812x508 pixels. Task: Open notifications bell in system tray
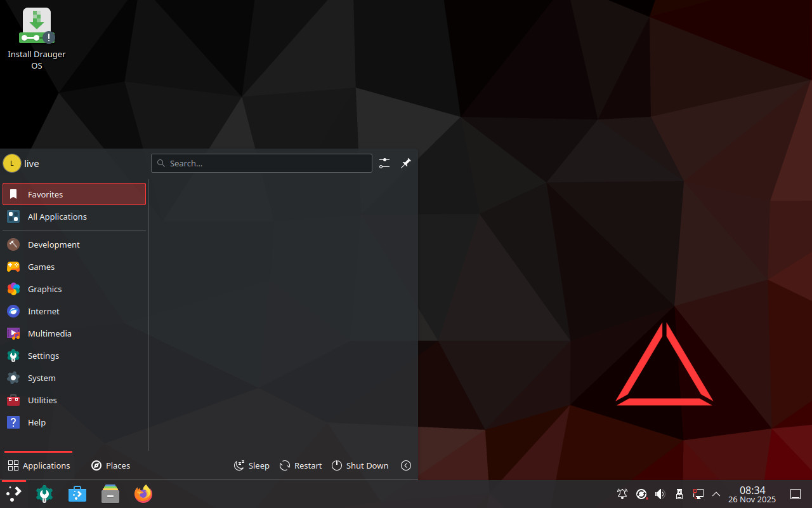[x=622, y=494]
